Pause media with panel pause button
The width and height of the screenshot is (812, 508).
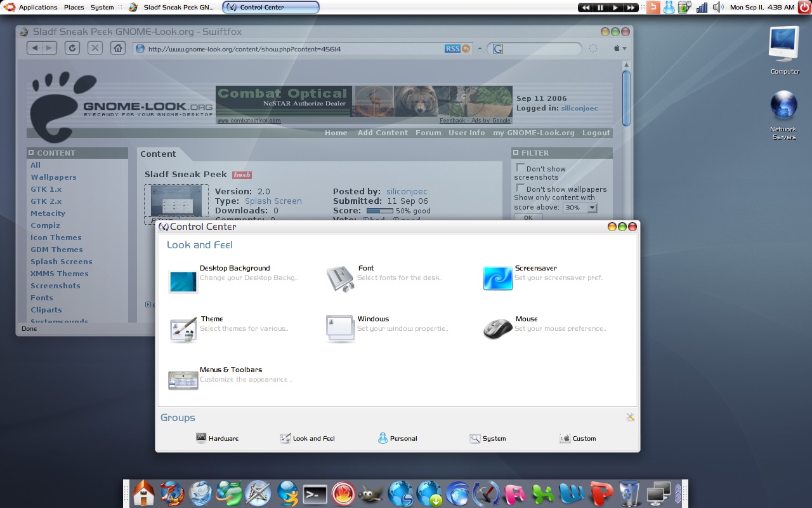pos(600,7)
